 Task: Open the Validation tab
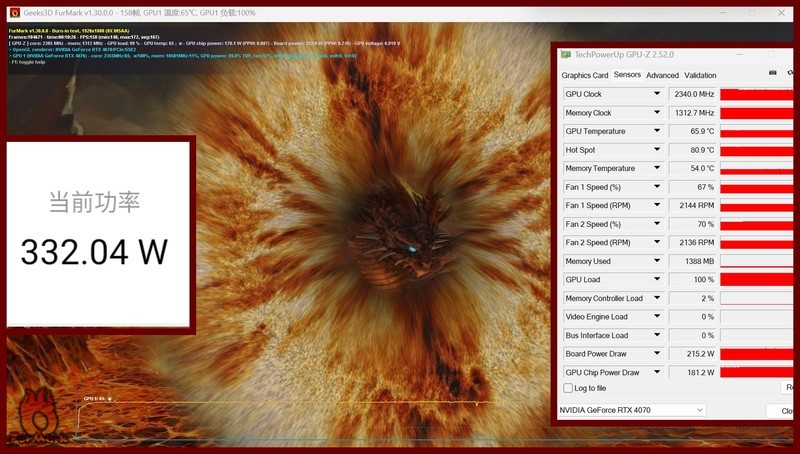[x=700, y=75]
